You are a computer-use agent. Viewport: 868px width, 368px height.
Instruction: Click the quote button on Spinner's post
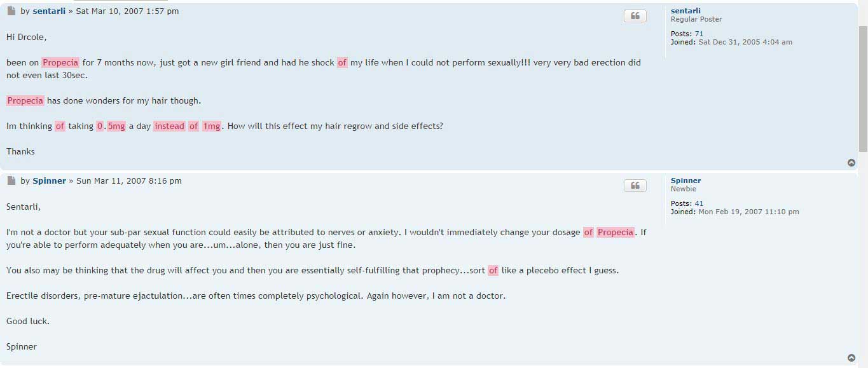(635, 186)
